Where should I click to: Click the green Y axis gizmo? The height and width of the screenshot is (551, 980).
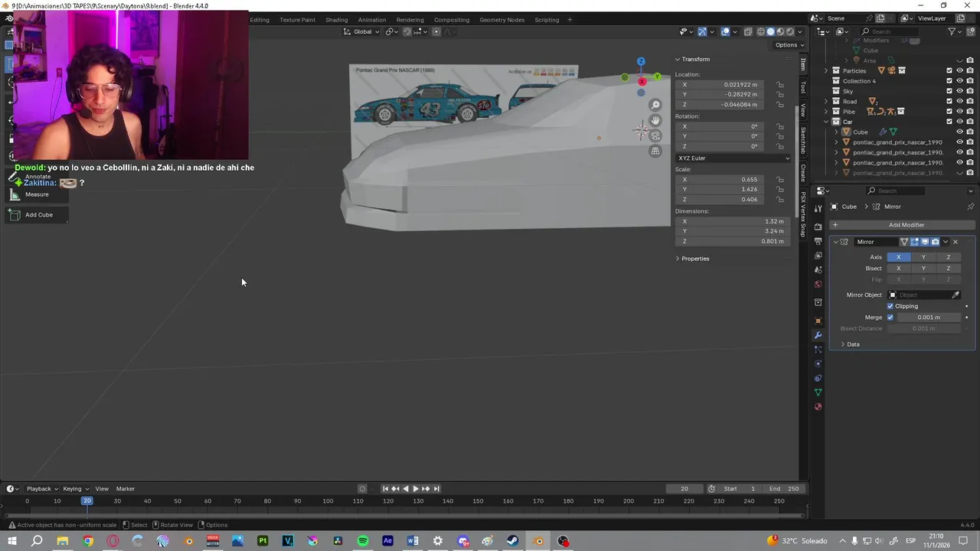658,77
